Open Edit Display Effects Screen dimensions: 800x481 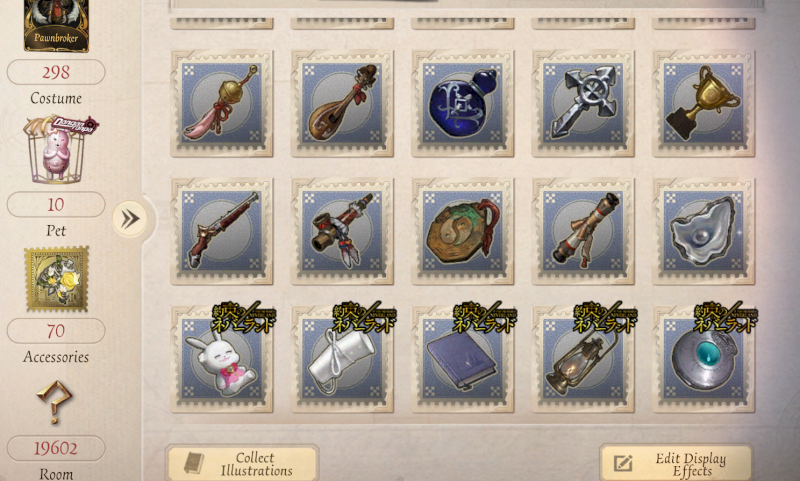(x=676, y=463)
